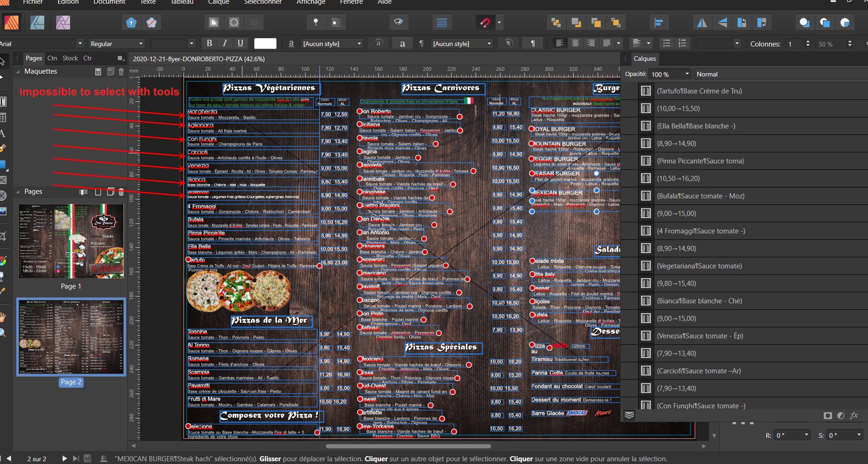Click the circular text frame wrap icon
Screen dimensions: 868x464
(x=234, y=22)
